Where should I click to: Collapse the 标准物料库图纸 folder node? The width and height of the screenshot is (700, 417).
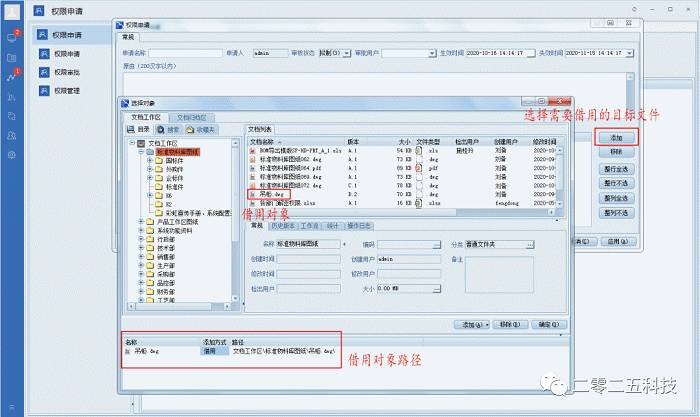pos(138,150)
